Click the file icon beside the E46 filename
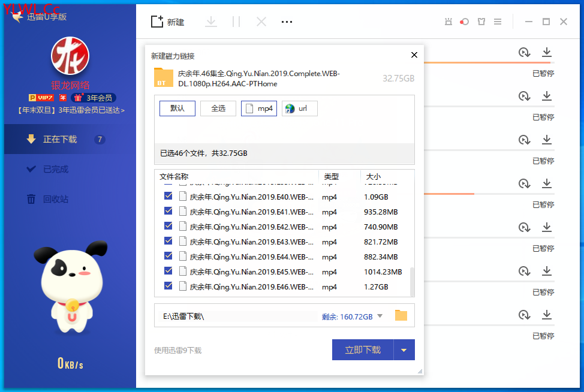This screenshot has height=392, width=584. tap(183, 286)
